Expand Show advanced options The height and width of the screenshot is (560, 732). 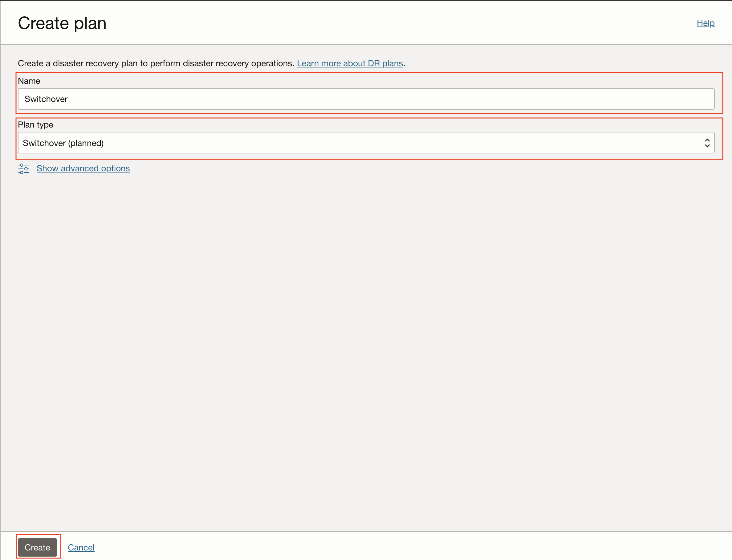83,168
